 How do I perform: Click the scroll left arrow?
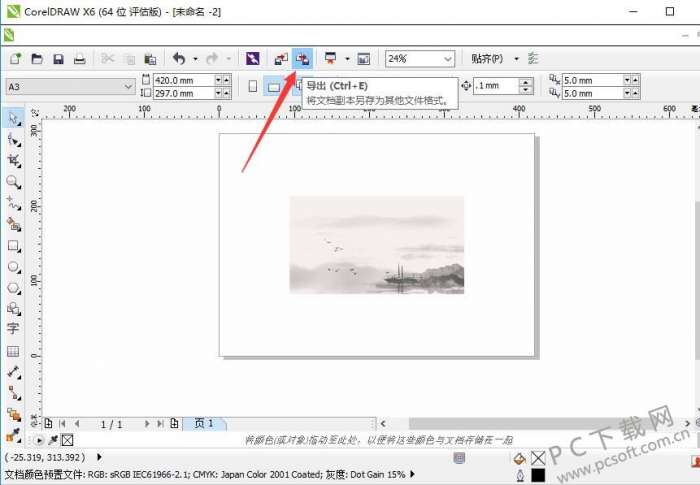point(383,423)
